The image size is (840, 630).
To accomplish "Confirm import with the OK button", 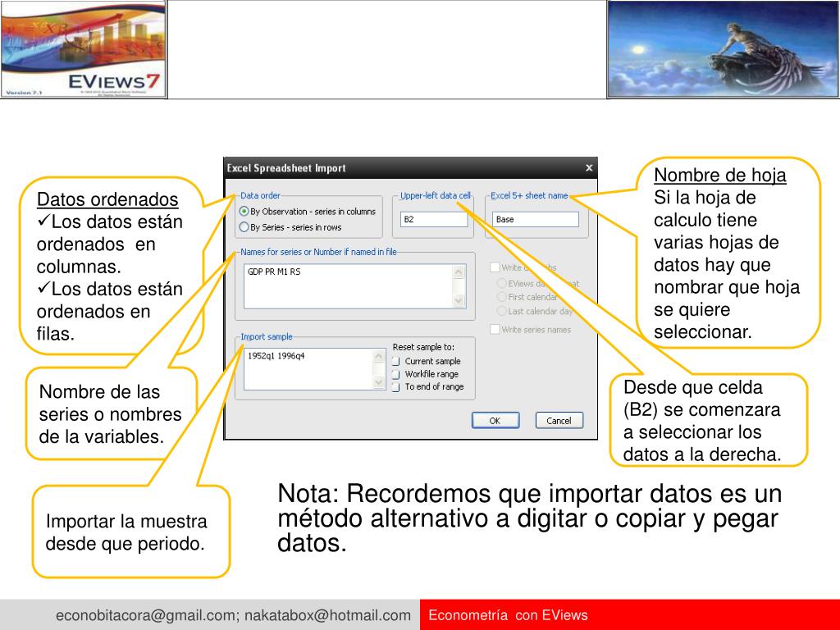I will click(x=495, y=421).
